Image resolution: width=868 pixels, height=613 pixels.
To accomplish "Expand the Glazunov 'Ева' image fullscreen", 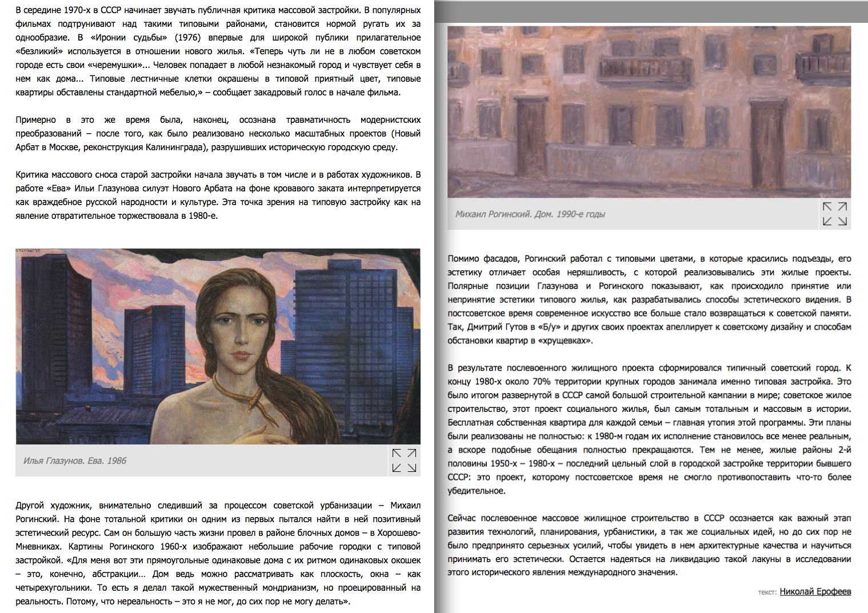I will pyautogui.click(x=404, y=460).
